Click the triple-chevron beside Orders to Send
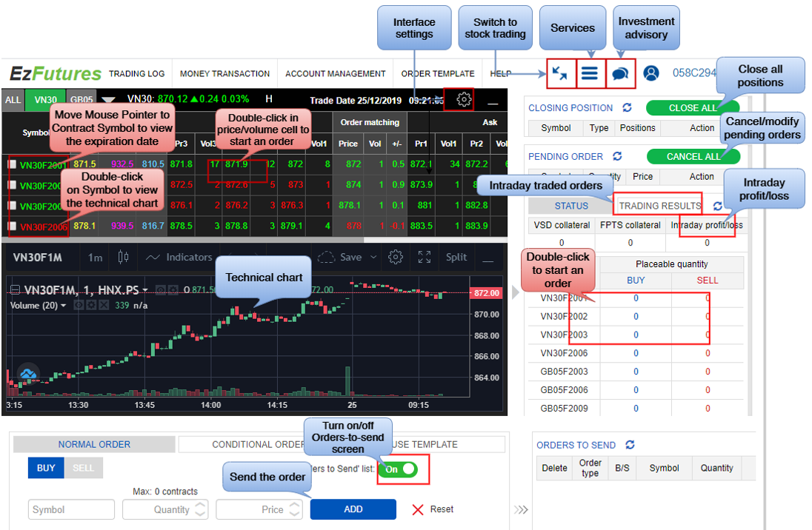The image size is (812, 530). 520,510
